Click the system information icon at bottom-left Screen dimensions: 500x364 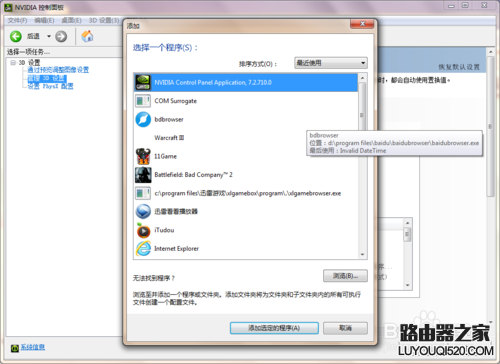pyautogui.click(x=15, y=348)
